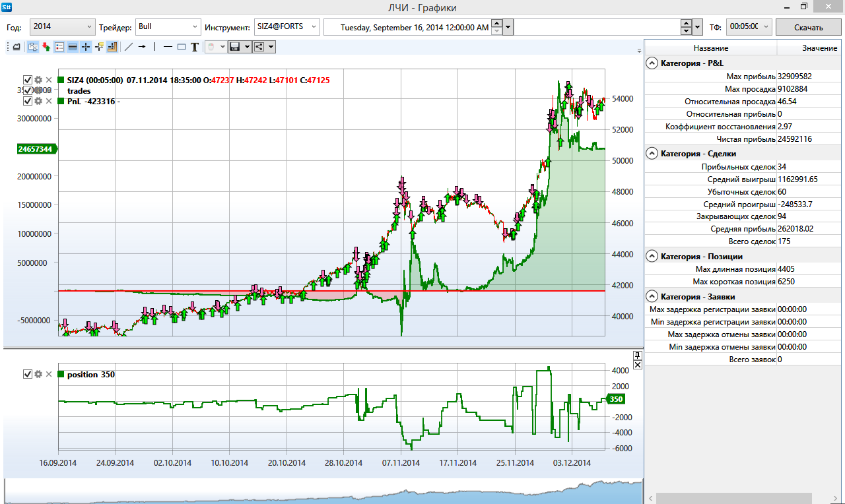Click the save chart floppy icon
This screenshot has height=504, width=845.
pyautogui.click(x=234, y=47)
